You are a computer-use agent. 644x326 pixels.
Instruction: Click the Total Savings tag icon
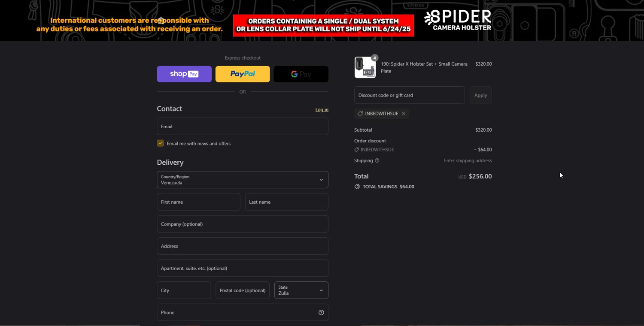click(357, 187)
